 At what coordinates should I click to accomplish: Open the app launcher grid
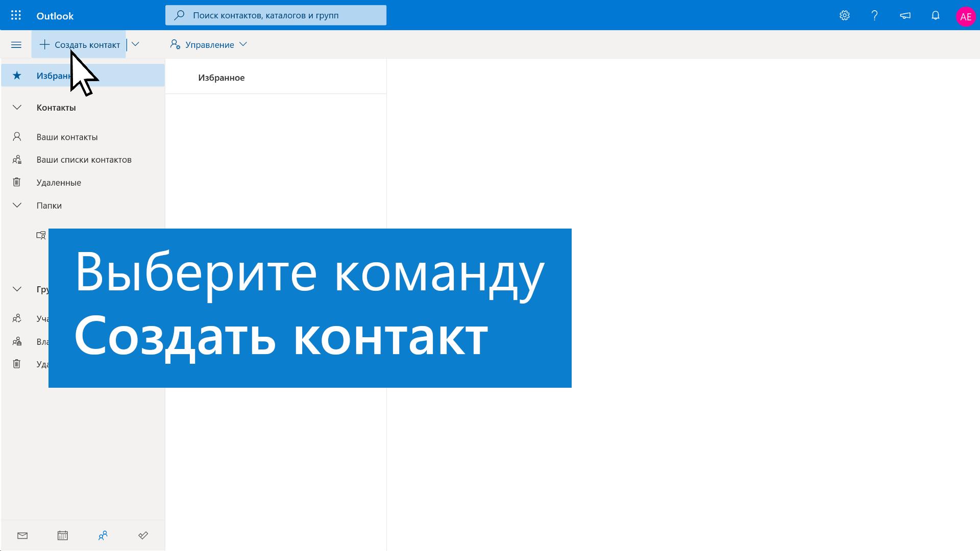point(16,15)
